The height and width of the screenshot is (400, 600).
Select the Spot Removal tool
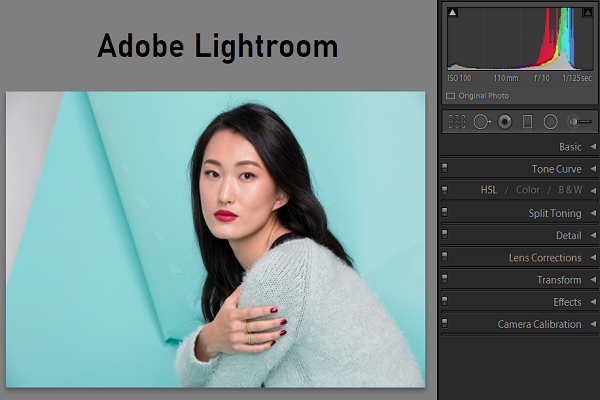pos(482,122)
